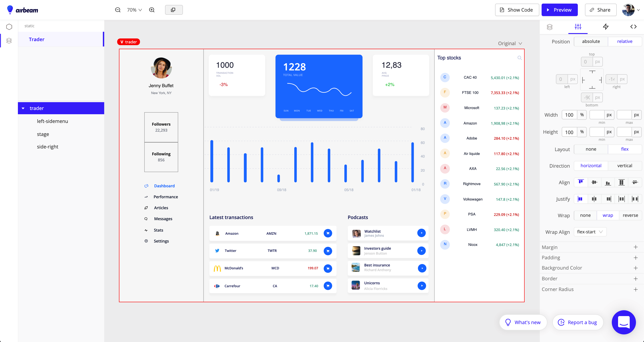Open the Wrap Align flex-start dropdown
Screen dimensions: 644x342
(590, 232)
